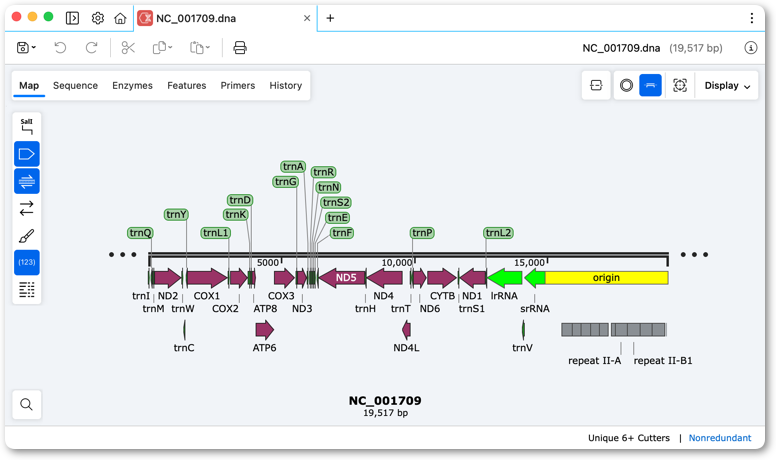Screen dimensions: 776x460
Task: Show enzymes with the SalI icon
Action: pyautogui.click(x=27, y=127)
